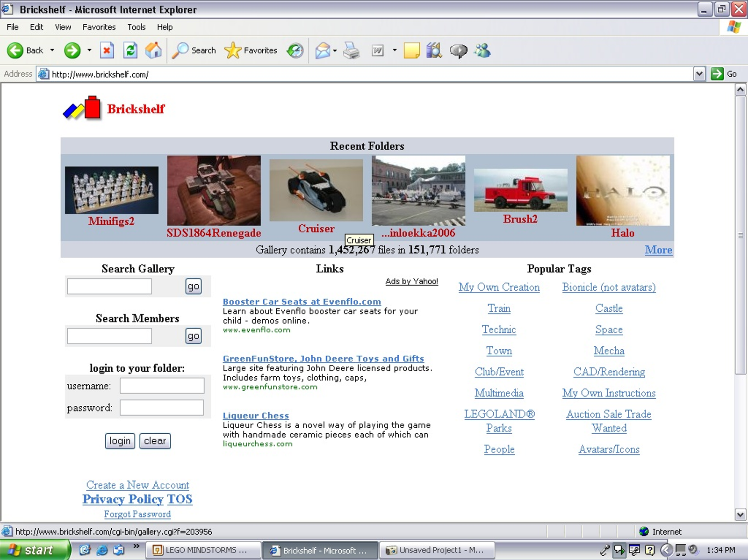Image resolution: width=748 pixels, height=560 pixels.
Task: Open the address bar dropdown list
Action: click(x=699, y=73)
